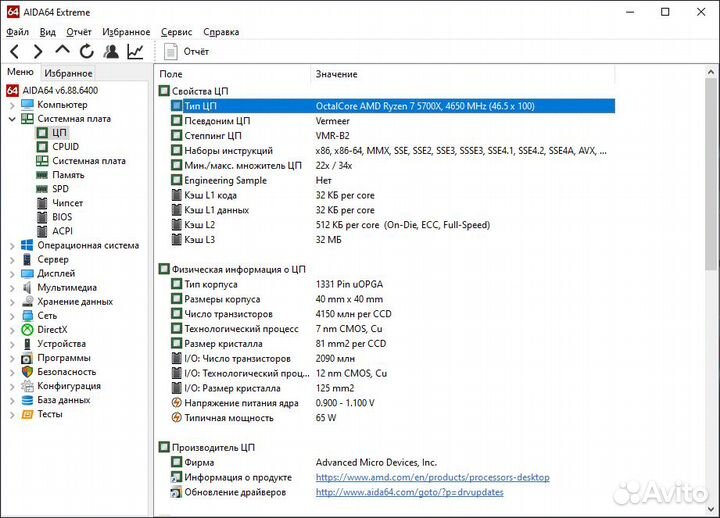Click the icon beside Обновление драйверов

[176, 492]
